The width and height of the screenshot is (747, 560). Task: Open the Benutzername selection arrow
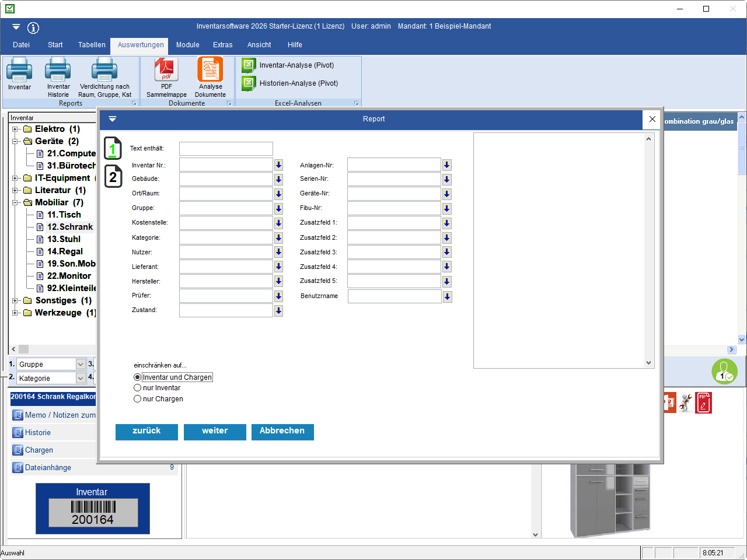[448, 296]
